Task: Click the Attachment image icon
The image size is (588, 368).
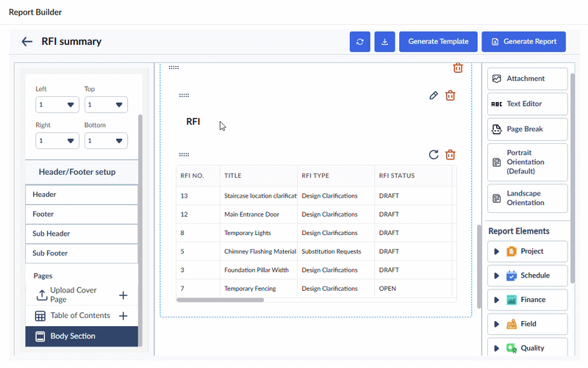Action: tap(497, 79)
